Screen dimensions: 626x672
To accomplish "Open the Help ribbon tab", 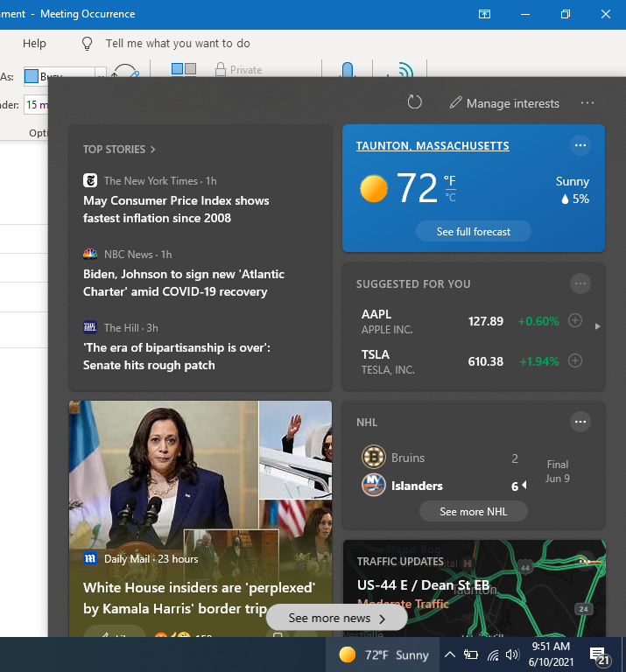I will [34, 43].
